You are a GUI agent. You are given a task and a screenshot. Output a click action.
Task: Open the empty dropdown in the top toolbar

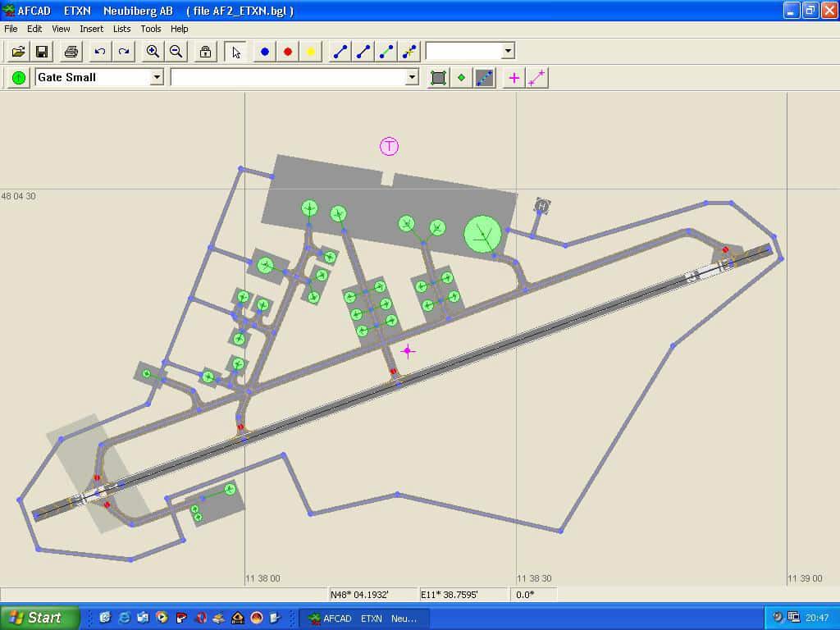click(x=508, y=51)
